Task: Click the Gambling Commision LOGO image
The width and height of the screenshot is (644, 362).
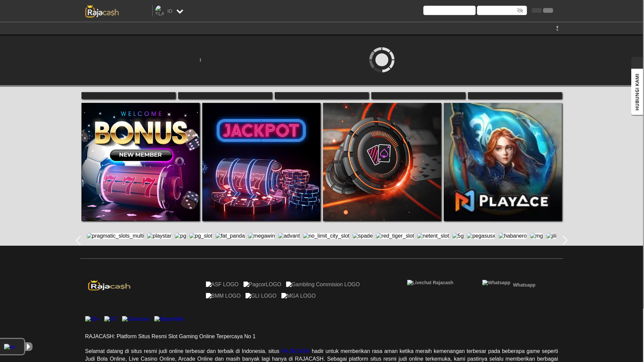Action: click(x=323, y=285)
